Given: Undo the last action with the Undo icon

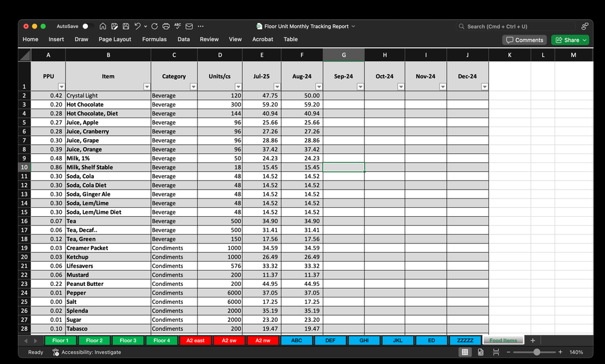Looking at the screenshot, I should coord(137,26).
